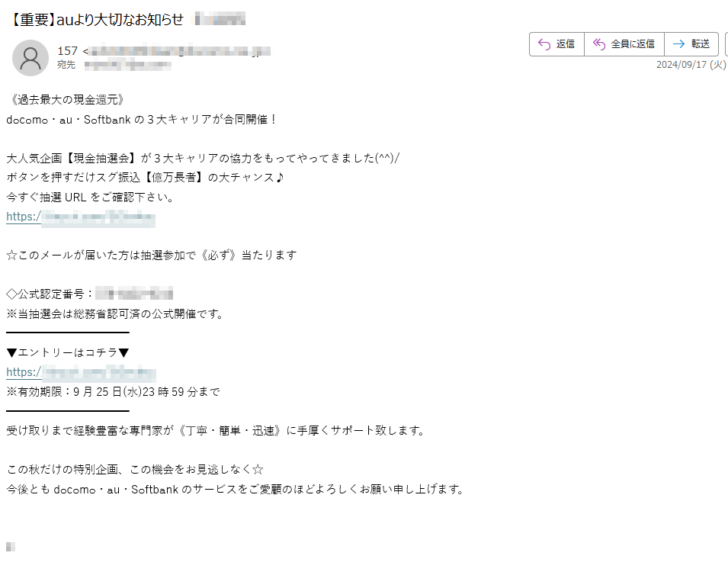The image size is (728, 572).
Task: Click the subject 【重要】auより大切なお知らせ
Action: 96,20
